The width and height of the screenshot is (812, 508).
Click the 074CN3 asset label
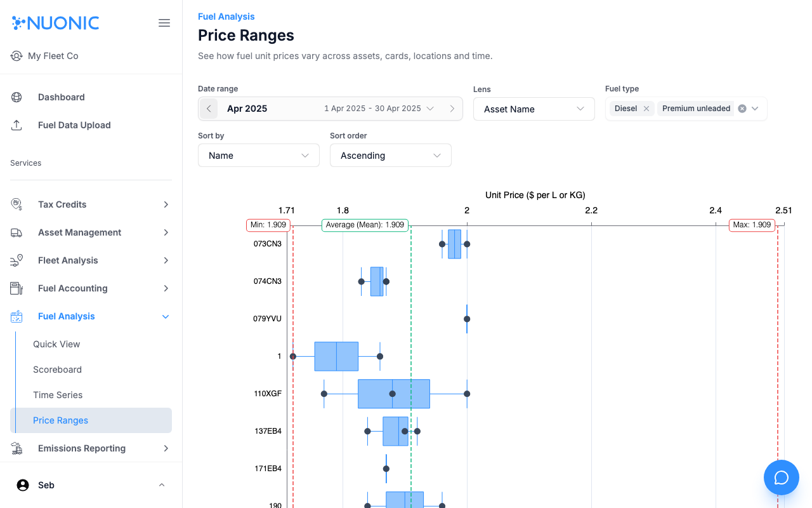point(267,281)
